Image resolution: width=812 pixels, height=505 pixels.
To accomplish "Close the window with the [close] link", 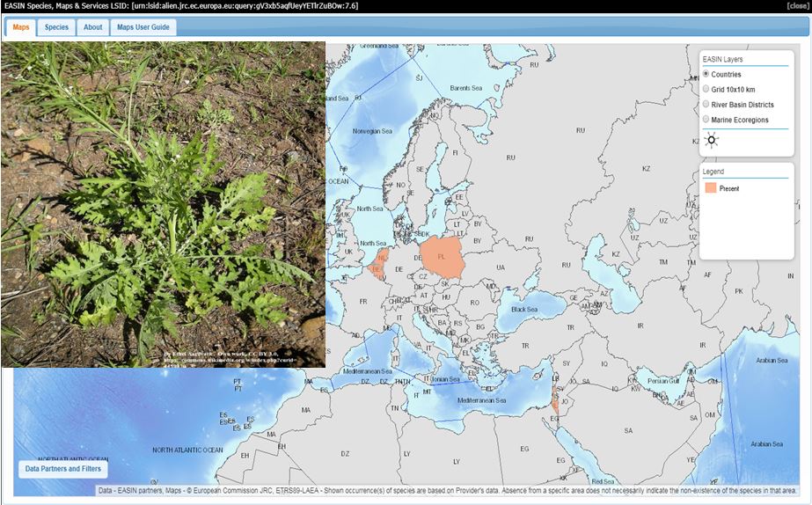I will click(x=797, y=6).
